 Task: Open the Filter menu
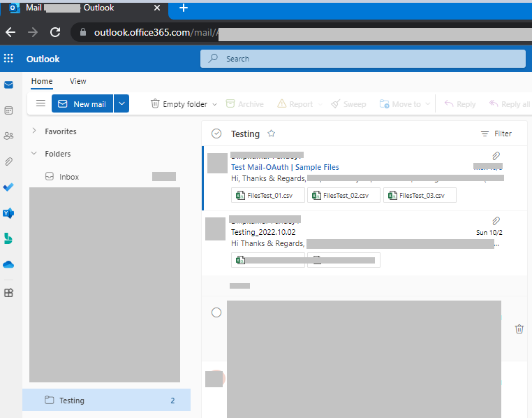pos(496,134)
